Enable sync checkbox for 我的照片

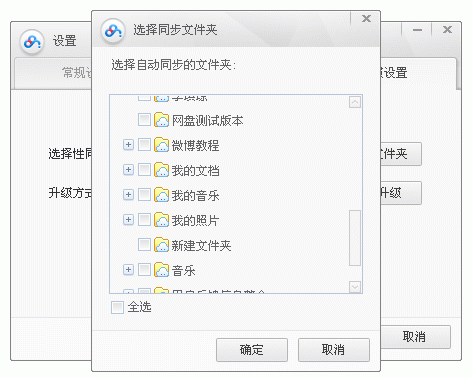pos(144,219)
